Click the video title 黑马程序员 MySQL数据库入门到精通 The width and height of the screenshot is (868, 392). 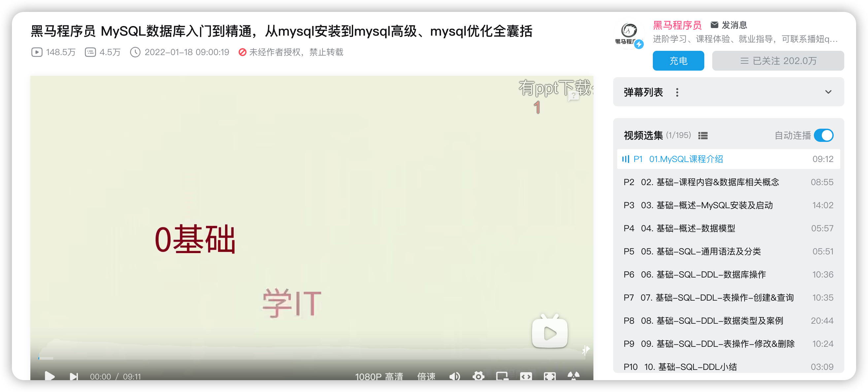(x=282, y=31)
